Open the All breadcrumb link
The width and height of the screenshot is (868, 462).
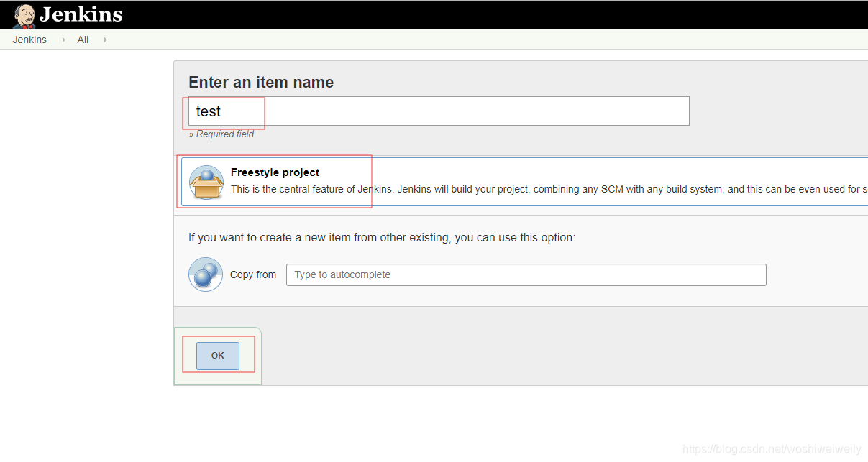tap(83, 40)
